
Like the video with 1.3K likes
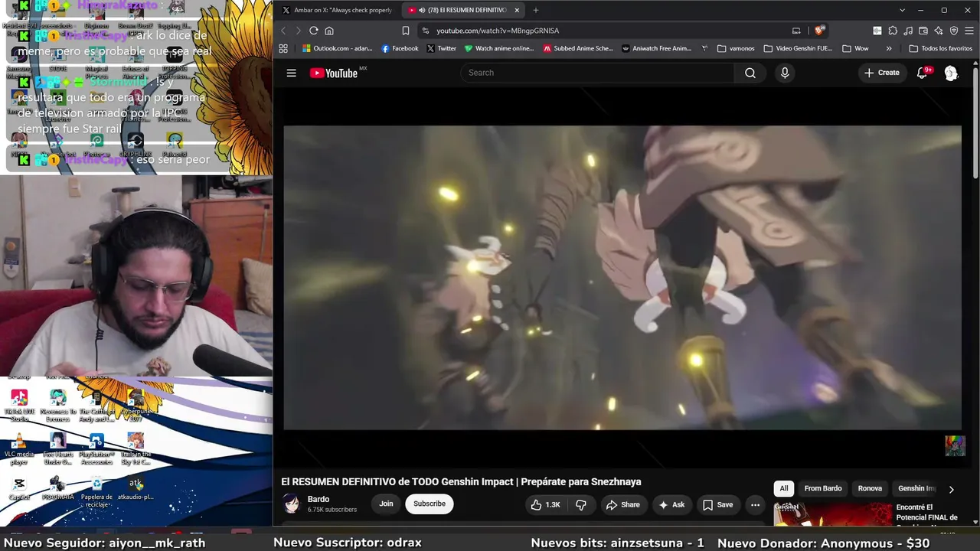point(545,504)
